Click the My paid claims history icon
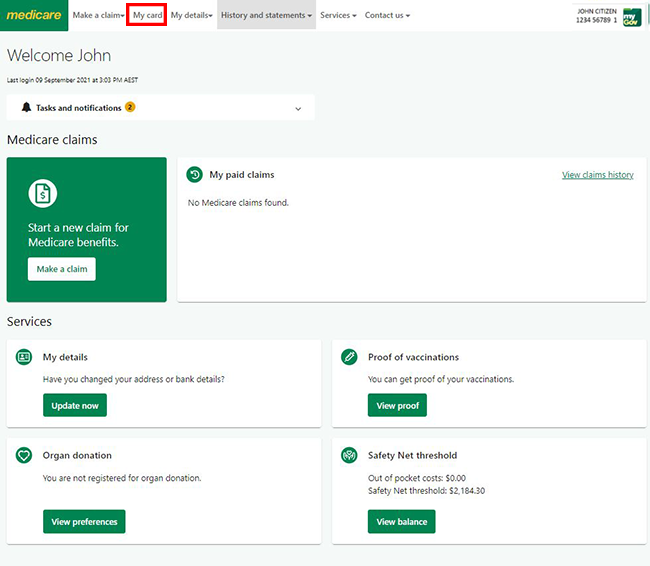650x566 pixels. [194, 175]
